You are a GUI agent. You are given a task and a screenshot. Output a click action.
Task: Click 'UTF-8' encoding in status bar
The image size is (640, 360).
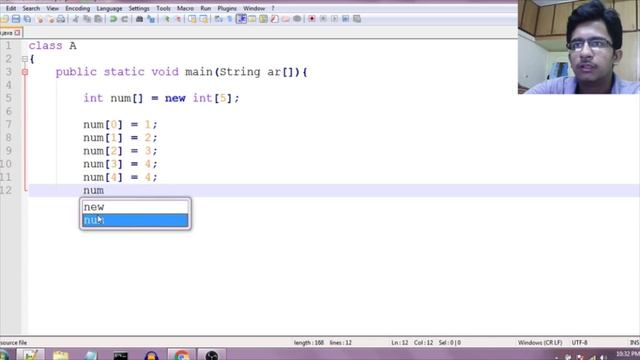[x=580, y=342]
